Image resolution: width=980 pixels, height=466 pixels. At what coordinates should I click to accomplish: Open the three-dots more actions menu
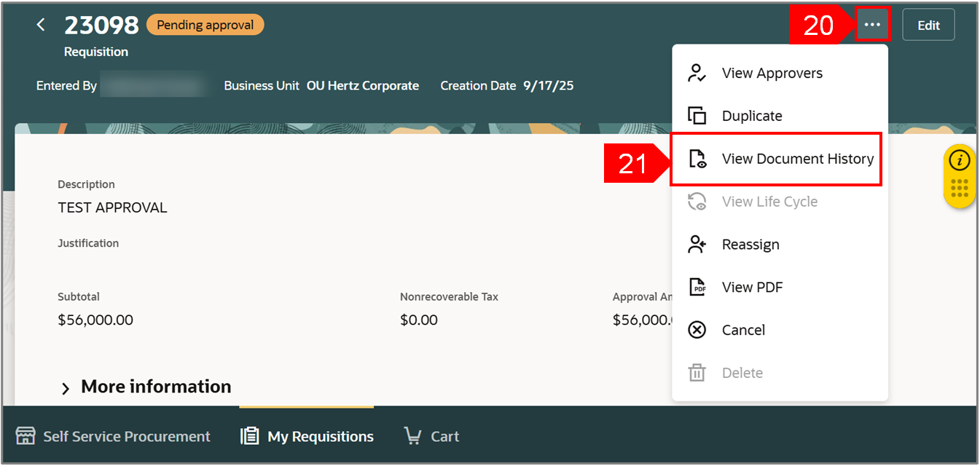872,25
